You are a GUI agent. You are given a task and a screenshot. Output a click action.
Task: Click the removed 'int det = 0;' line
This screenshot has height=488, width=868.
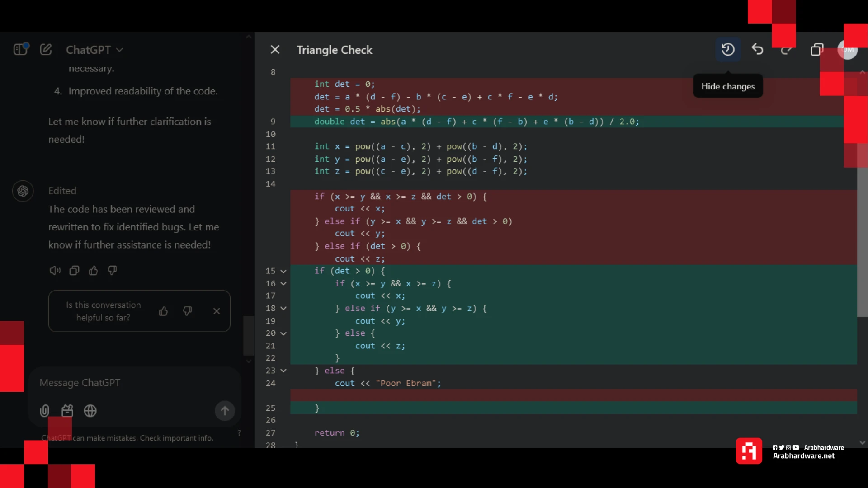[x=344, y=84]
